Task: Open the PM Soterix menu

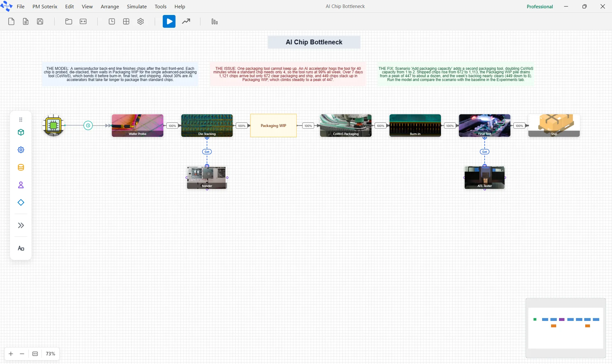Action: pyautogui.click(x=45, y=6)
